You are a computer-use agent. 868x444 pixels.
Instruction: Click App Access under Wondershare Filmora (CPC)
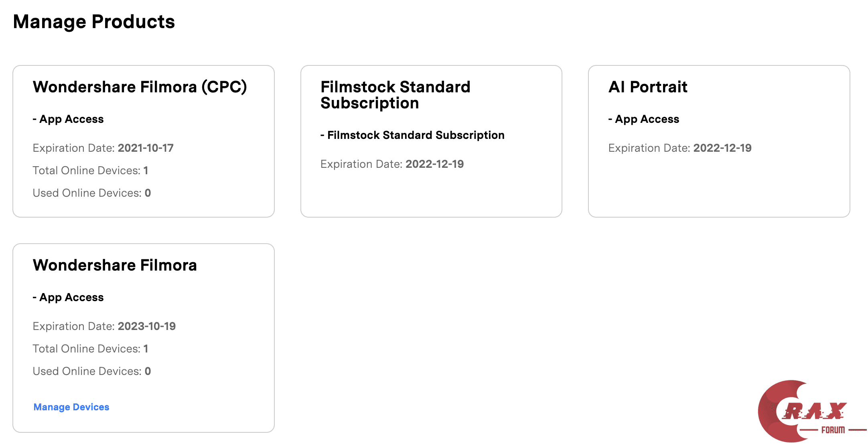coord(68,119)
